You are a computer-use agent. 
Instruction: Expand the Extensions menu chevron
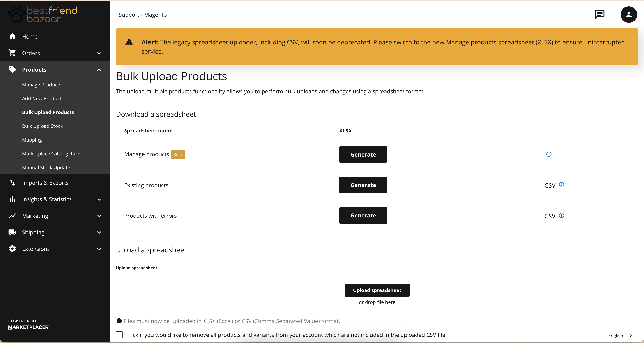(99, 249)
